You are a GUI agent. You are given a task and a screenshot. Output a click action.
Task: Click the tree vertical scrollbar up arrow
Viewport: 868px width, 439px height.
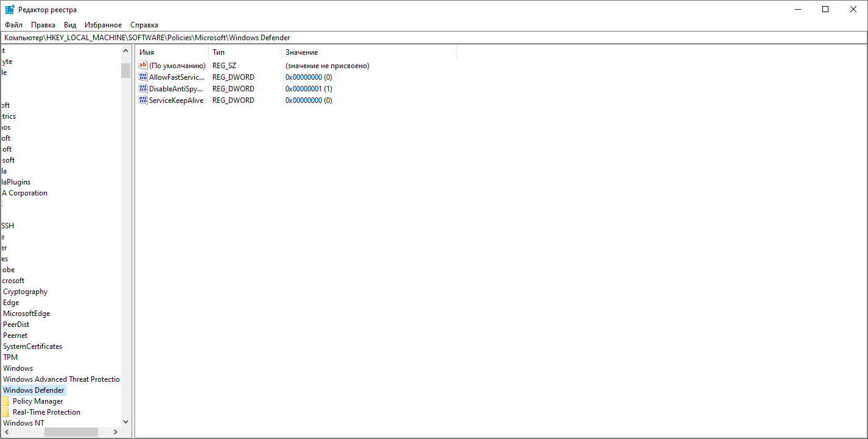click(x=125, y=51)
